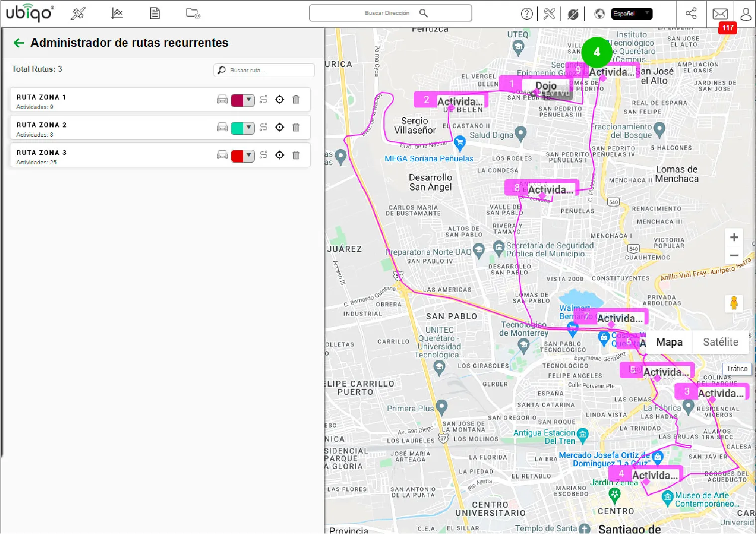Screen dimensions: 756x534
Task: Open the user profile icon
Action: tap(746, 14)
